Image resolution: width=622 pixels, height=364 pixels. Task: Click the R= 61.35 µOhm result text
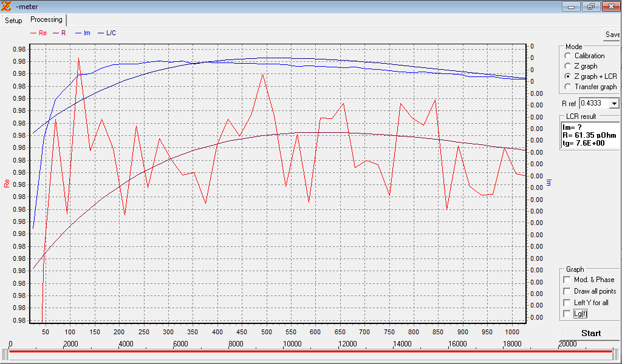(589, 135)
